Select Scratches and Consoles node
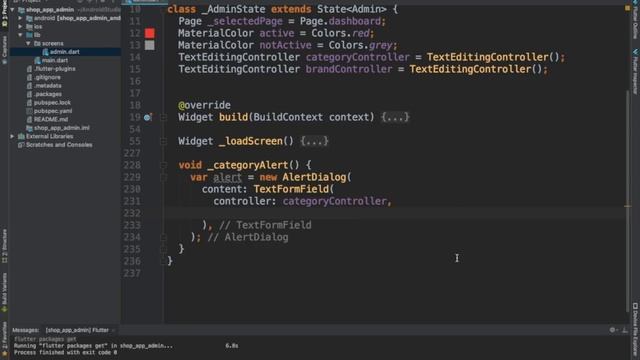 coord(59,145)
